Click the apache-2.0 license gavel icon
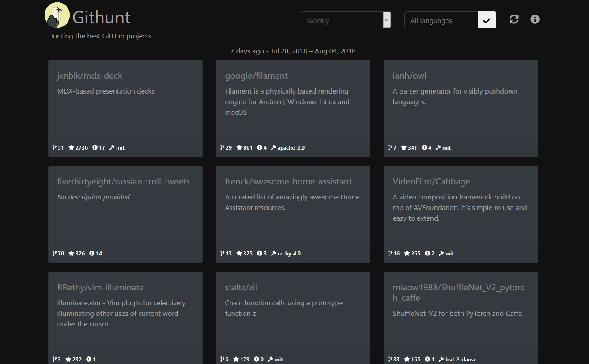589x364 pixels. (274, 148)
